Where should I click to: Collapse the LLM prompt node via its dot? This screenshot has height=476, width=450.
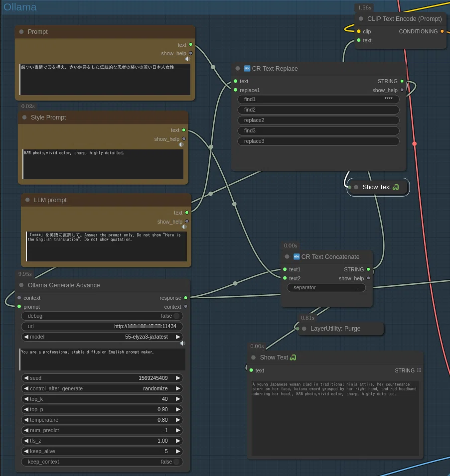[x=27, y=200]
